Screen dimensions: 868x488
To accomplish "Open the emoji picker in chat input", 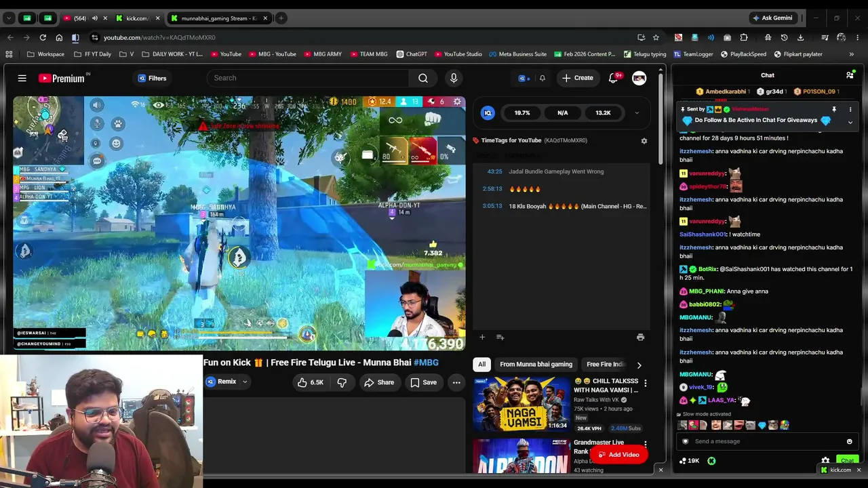I will pos(849,441).
